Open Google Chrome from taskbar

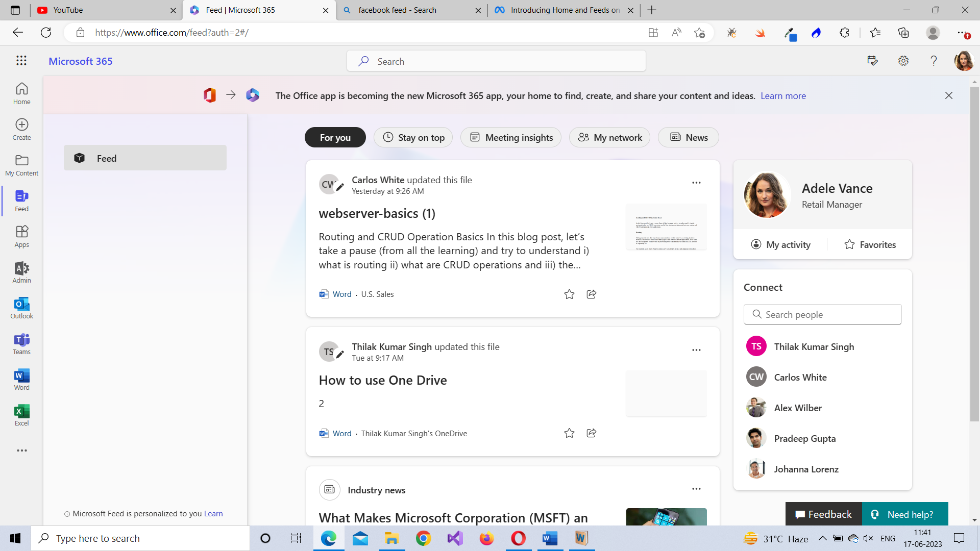tap(423, 538)
